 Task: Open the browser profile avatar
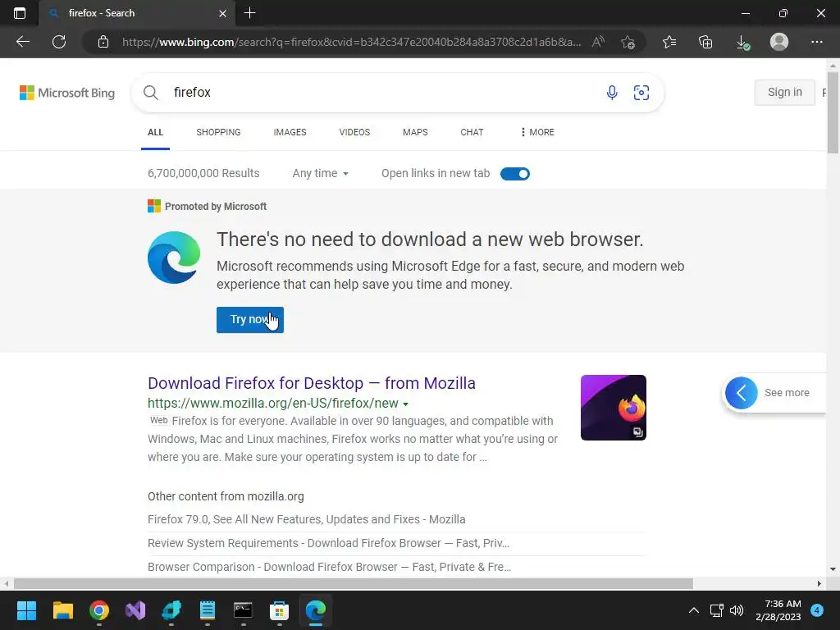[779, 42]
